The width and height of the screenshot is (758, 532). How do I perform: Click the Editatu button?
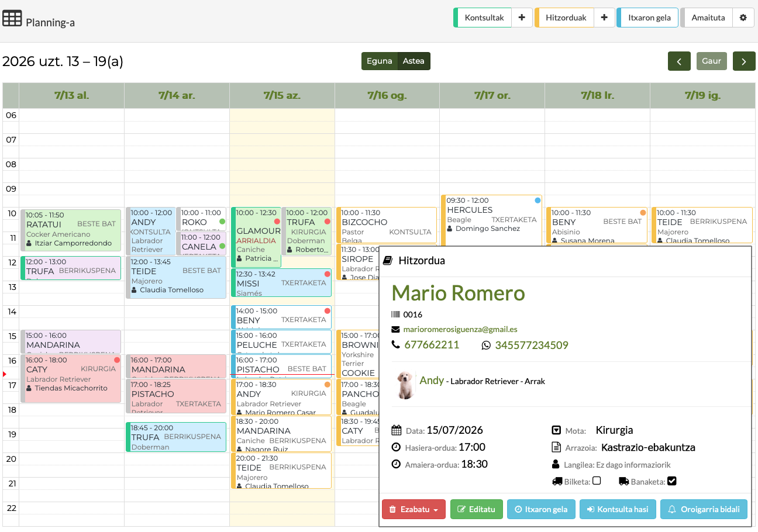click(x=477, y=509)
